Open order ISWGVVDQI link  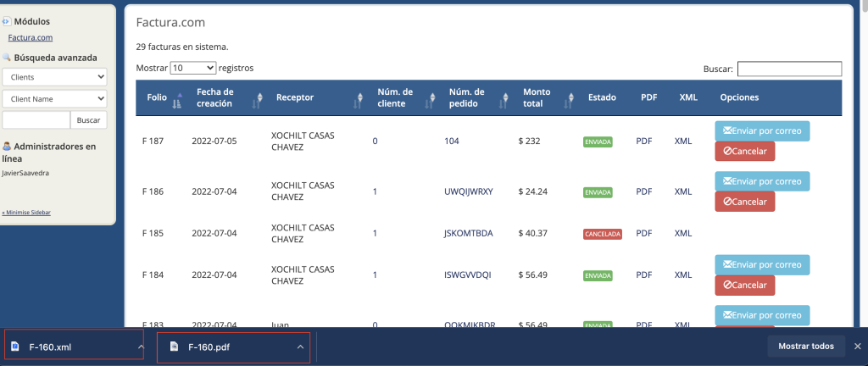click(468, 274)
